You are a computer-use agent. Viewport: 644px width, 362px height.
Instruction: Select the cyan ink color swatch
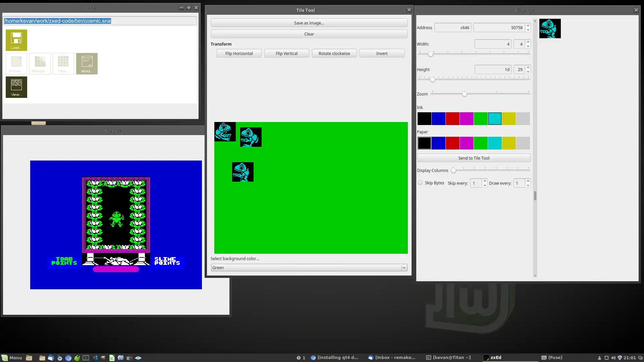495,118
